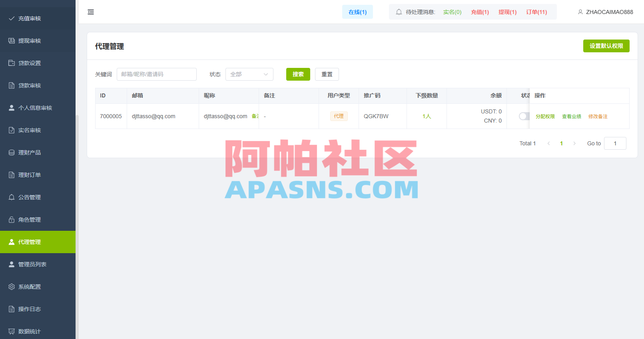This screenshot has width=644, height=339.
Task: Click the 个人信息审核 person icon
Action: [12, 108]
